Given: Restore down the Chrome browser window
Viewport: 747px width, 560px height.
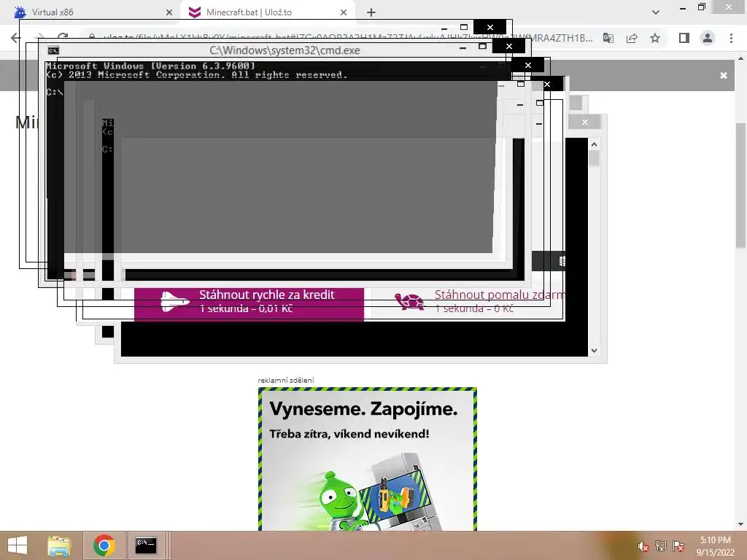Looking at the screenshot, I should click(702, 7).
